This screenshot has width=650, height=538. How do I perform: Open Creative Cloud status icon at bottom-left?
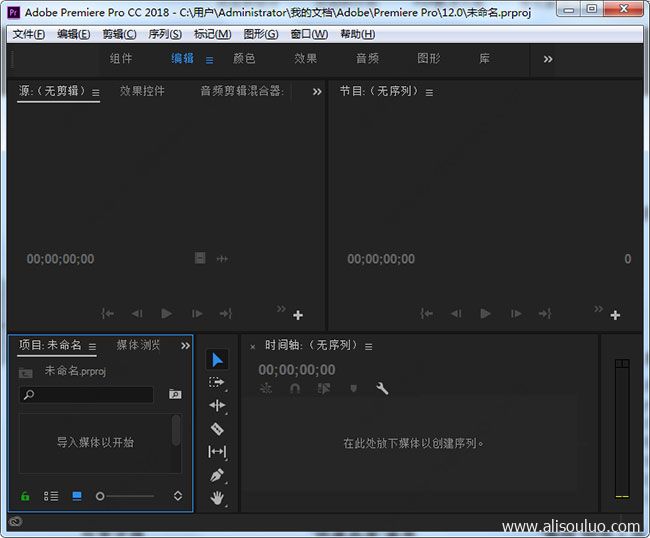tap(15, 522)
